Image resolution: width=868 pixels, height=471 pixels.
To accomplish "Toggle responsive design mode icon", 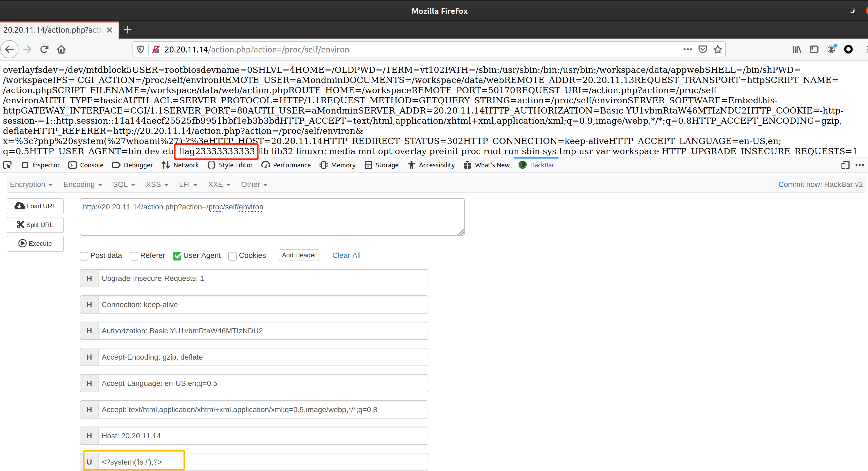I will [x=845, y=165].
